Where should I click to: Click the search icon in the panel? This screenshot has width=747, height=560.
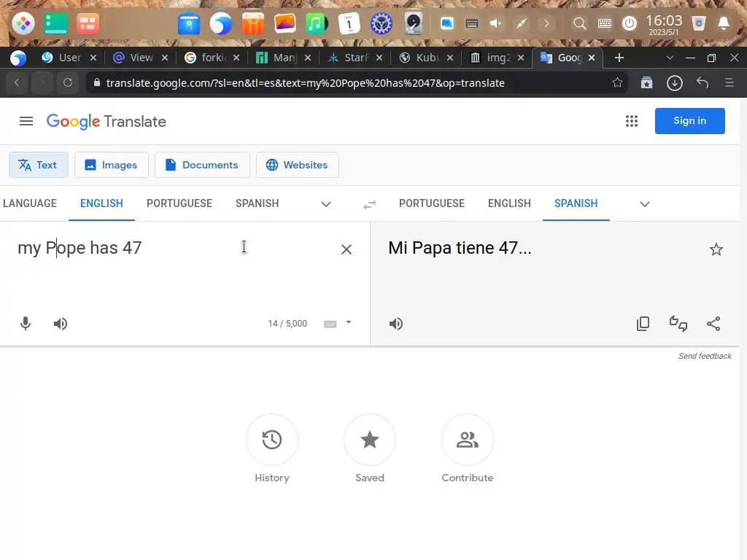point(579,23)
